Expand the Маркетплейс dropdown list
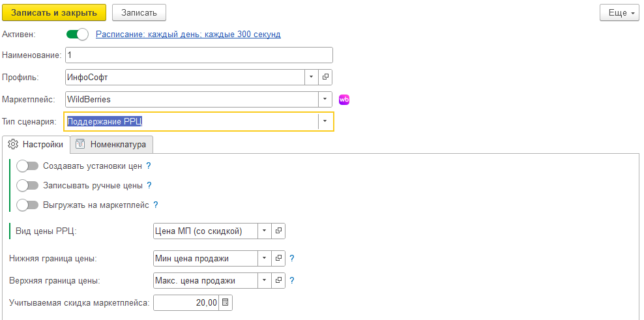Viewport: 644px width, 320px height. pyautogui.click(x=325, y=100)
